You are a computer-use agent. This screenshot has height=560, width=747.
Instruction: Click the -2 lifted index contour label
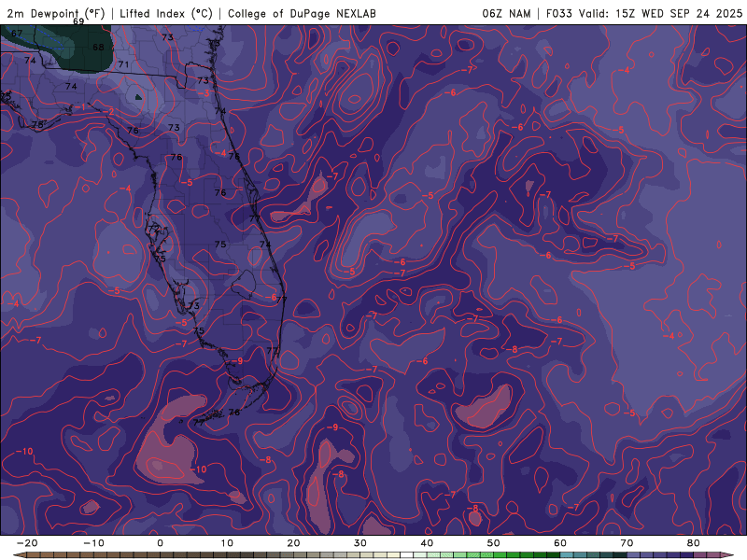[x=109, y=112]
